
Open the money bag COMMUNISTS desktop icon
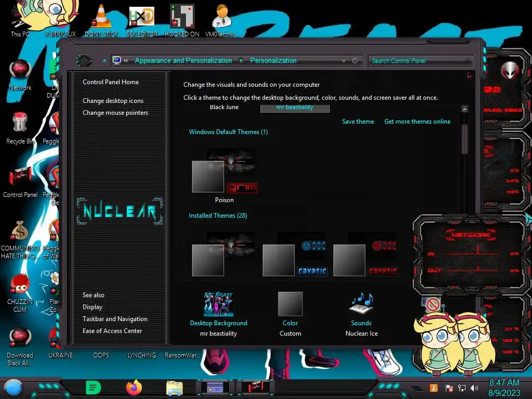(x=20, y=239)
